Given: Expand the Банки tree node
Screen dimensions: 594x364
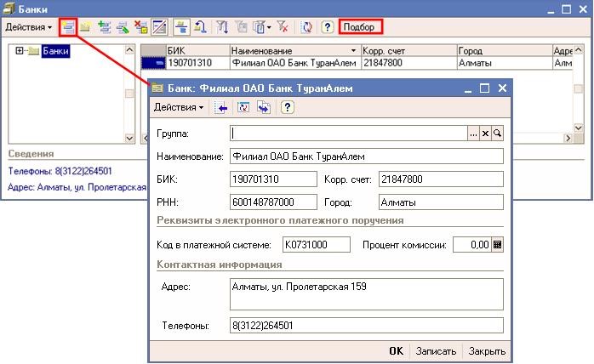Looking at the screenshot, I should click(x=20, y=52).
